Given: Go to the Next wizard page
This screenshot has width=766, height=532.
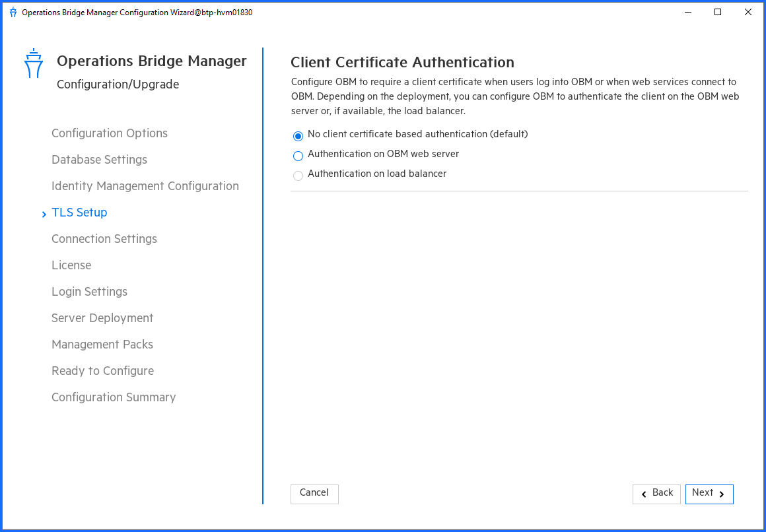Looking at the screenshot, I should tap(709, 494).
